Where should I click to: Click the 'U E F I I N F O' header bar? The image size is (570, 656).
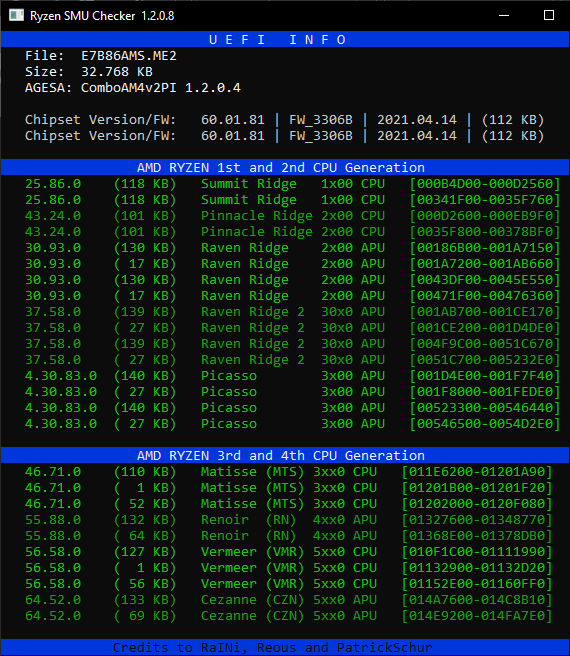[285, 39]
